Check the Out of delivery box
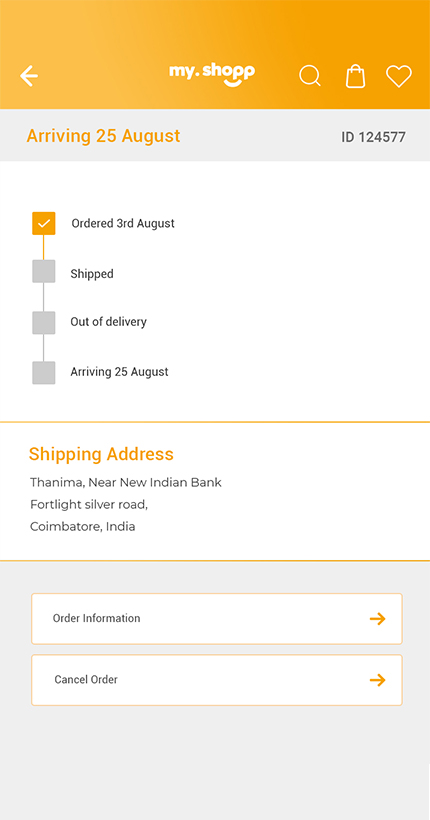Image resolution: width=430 pixels, height=820 pixels. click(x=44, y=323)
